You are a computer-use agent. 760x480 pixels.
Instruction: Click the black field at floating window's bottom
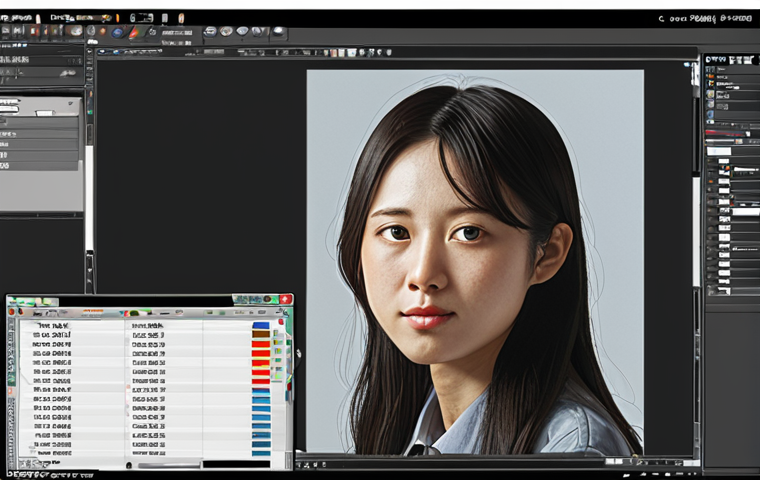(x=237, y=464)
